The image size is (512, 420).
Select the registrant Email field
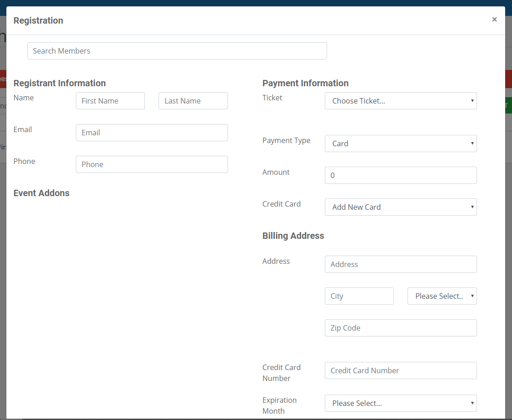(152, 133)
